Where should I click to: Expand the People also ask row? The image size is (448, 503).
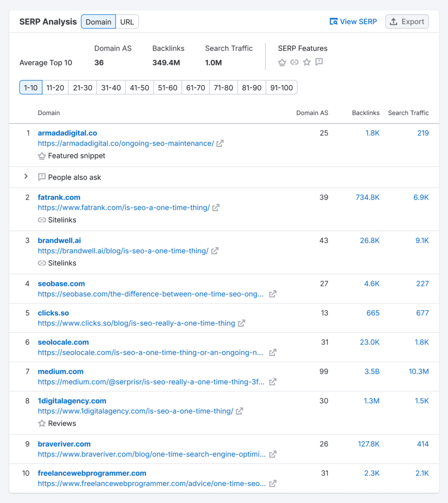(26, 176)
